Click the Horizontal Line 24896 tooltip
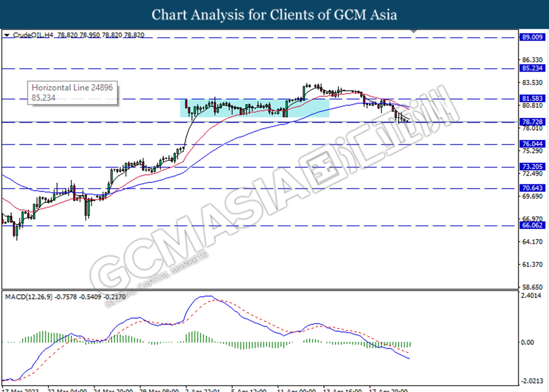 pyautogui.click(x=72, y=93)
